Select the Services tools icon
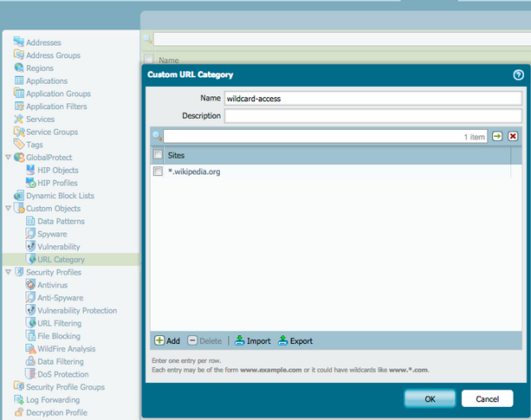Screen dimensions: 531x420 click(x=19, y=119)
